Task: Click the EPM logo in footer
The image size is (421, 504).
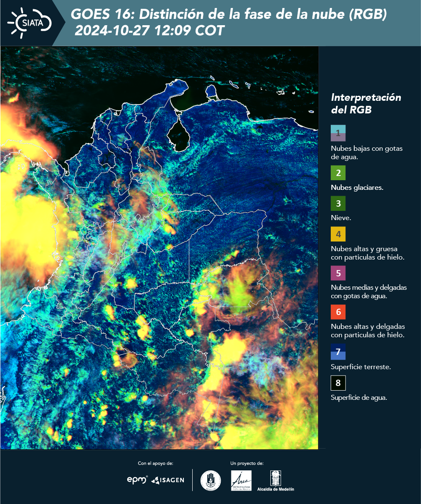Action: (x=137, y=479)
